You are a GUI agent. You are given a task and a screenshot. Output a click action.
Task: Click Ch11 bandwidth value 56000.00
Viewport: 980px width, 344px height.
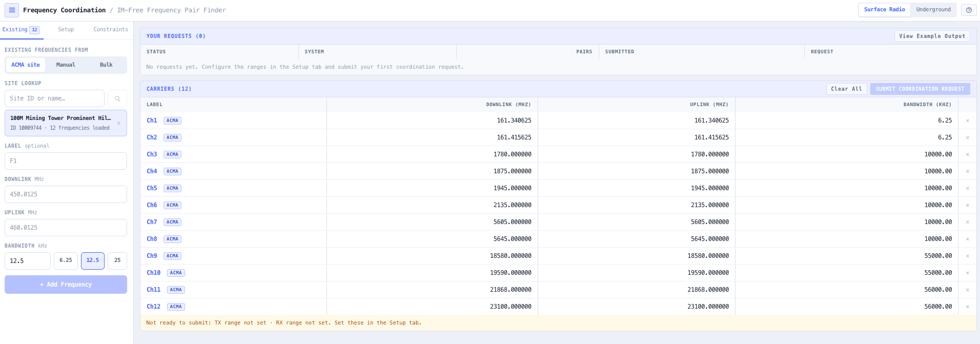click(x=938, y=290)
